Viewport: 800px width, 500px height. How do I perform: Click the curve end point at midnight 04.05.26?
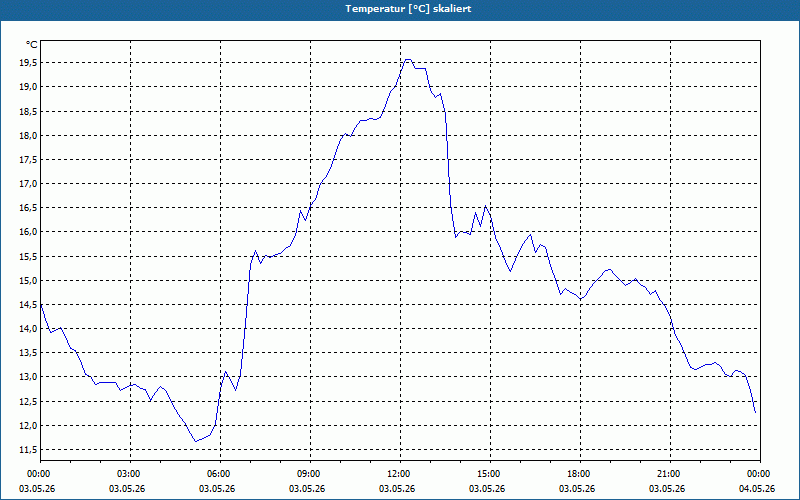pos(755,412)
